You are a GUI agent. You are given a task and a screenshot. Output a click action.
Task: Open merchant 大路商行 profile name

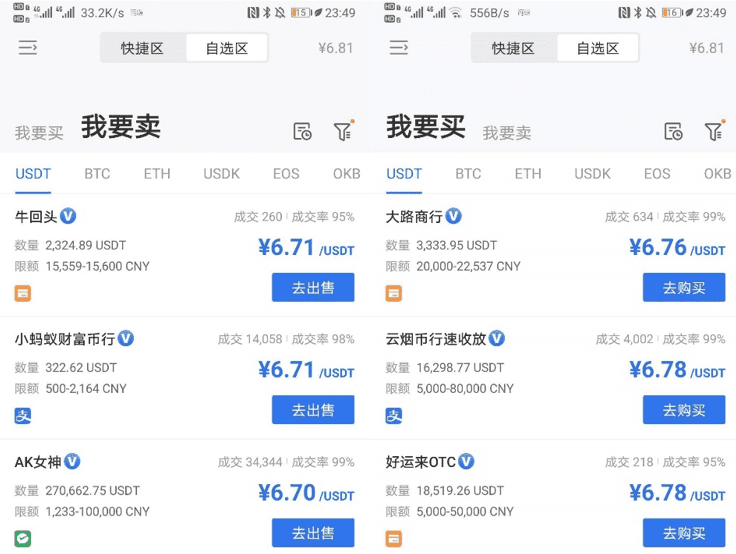[414, 216]
